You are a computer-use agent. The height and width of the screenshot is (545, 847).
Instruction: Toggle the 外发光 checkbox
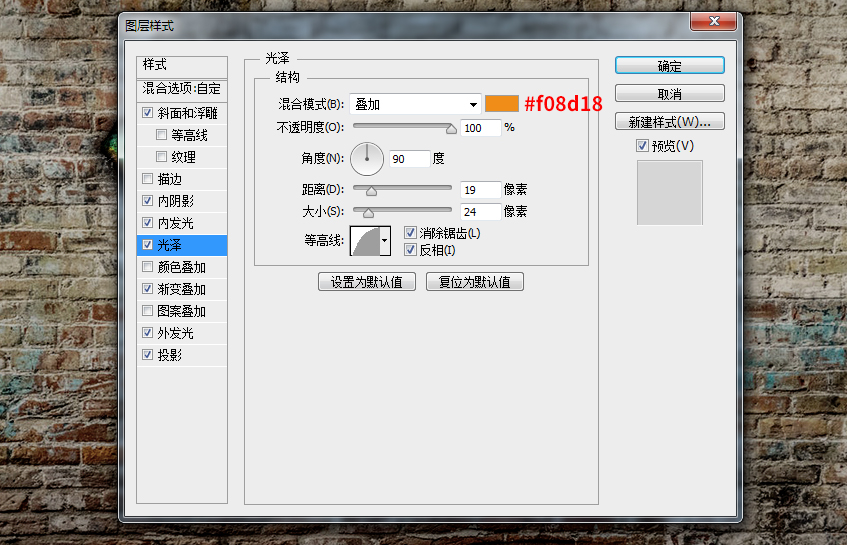coord(147,333)
